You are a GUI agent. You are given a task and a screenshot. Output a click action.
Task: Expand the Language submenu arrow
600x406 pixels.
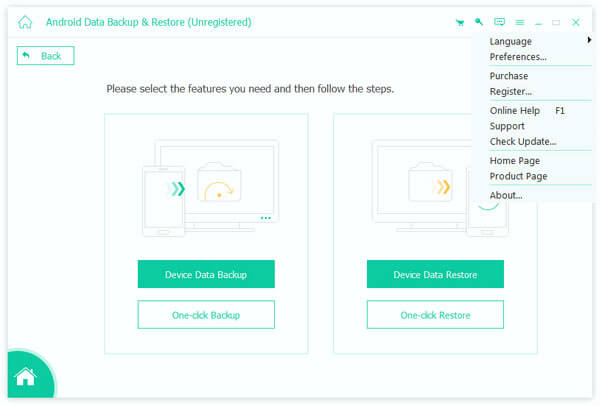[589, 40]
